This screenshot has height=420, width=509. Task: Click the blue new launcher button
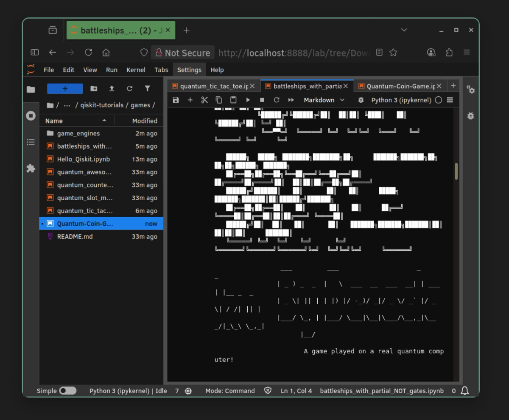[x=65, y=88]
